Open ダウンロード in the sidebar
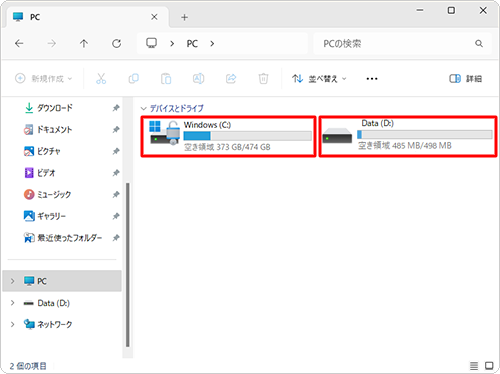 click(55, 108)
